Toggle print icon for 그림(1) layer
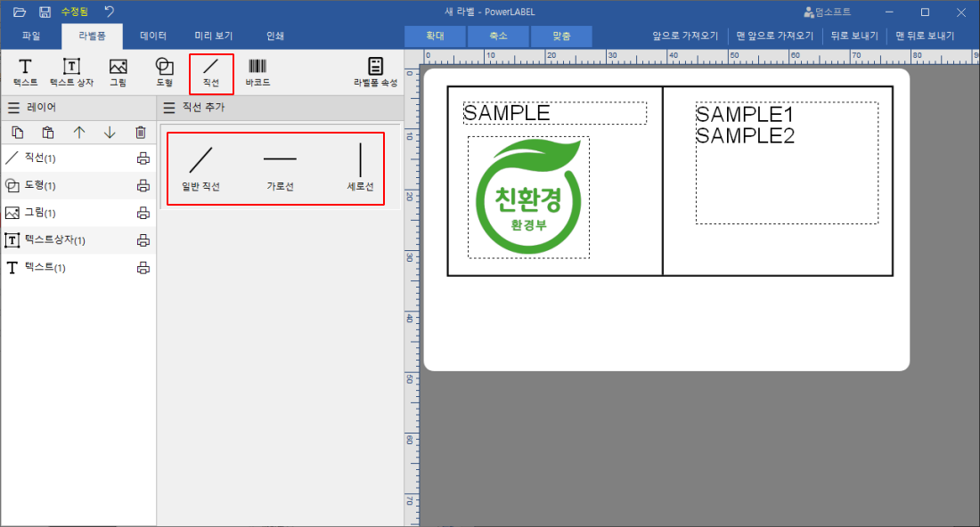 [143, 213]
